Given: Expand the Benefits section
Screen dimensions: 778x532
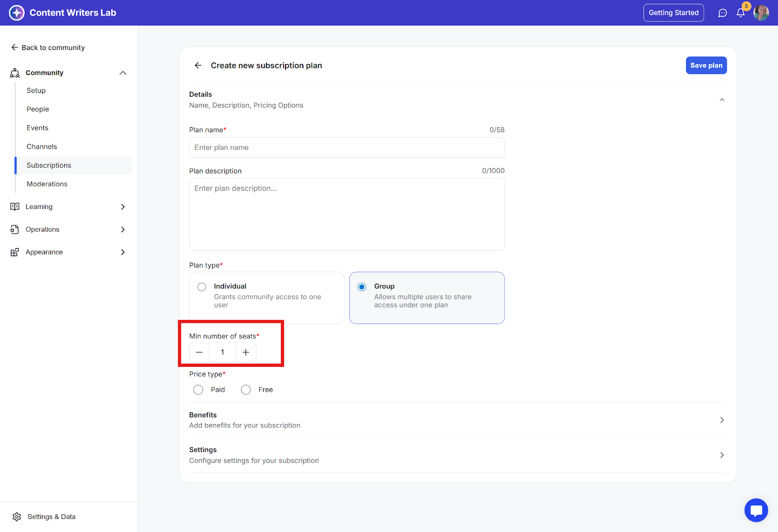Looking at the screenshot, I should 722,420.
